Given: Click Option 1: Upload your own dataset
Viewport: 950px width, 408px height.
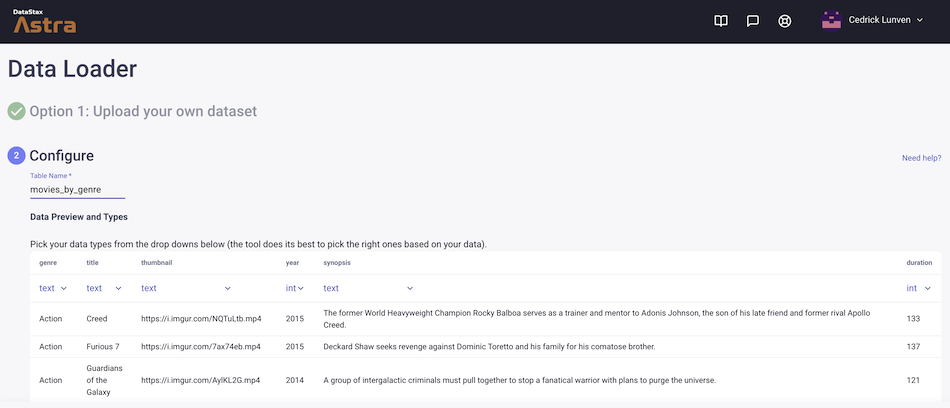Looking at the screenshot, I should click(x=143, y=111).
